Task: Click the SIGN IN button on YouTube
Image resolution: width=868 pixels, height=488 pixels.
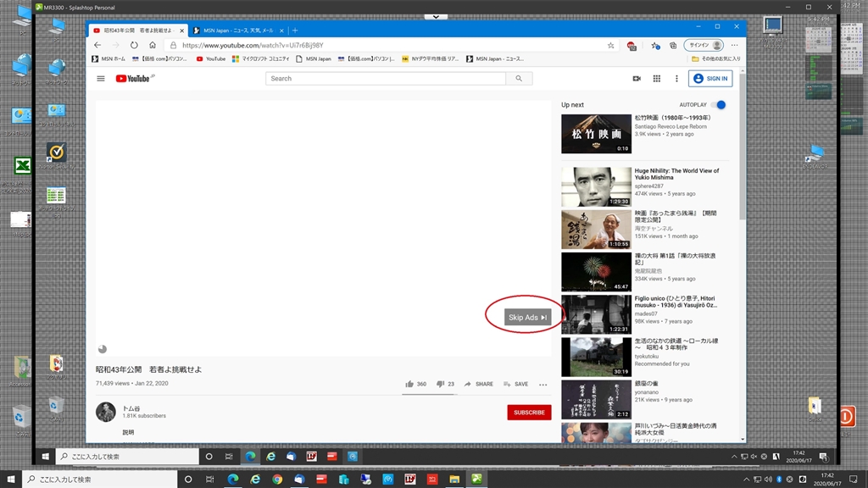Action: click(710, 79)
